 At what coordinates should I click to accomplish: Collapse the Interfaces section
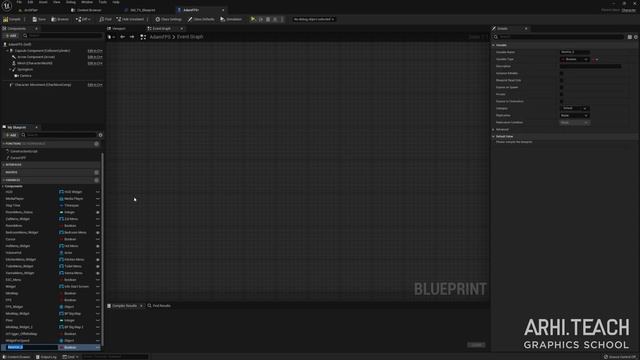coord(4,164)
